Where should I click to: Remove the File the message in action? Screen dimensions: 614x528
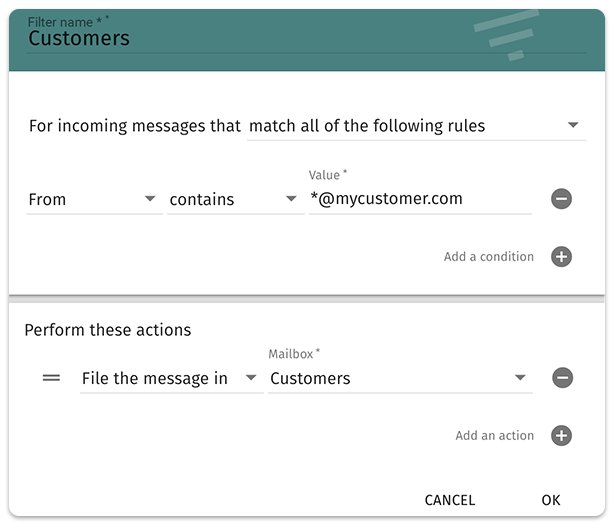pos(561,378)
